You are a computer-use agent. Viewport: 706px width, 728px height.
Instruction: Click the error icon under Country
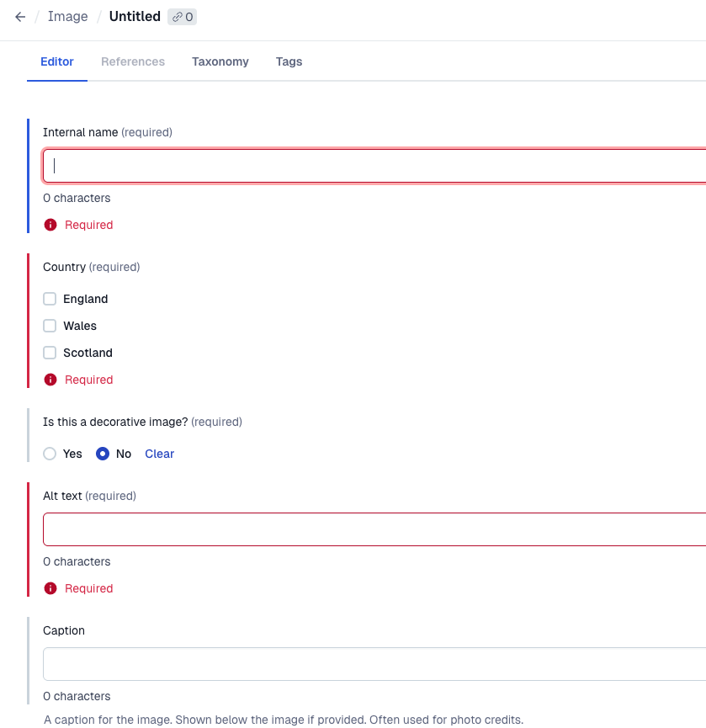pyautogui.click(x=50, y=380)
